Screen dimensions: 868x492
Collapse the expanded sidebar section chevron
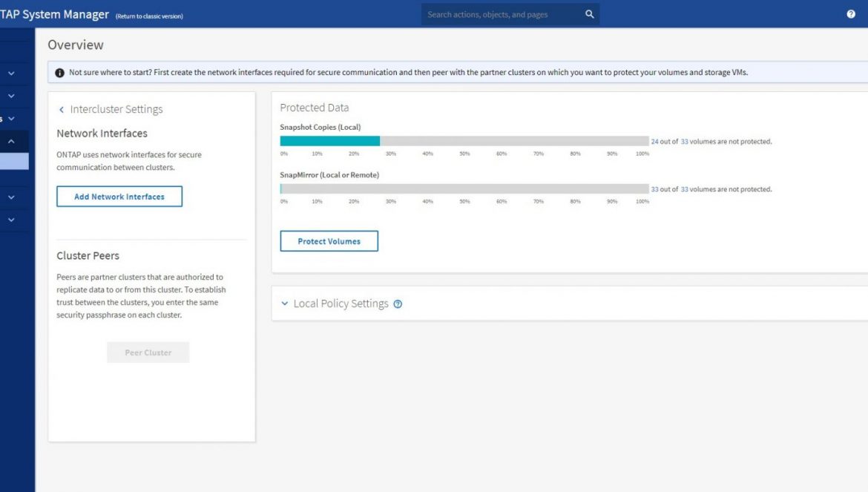pyautogui.click(x=11, y=141)
